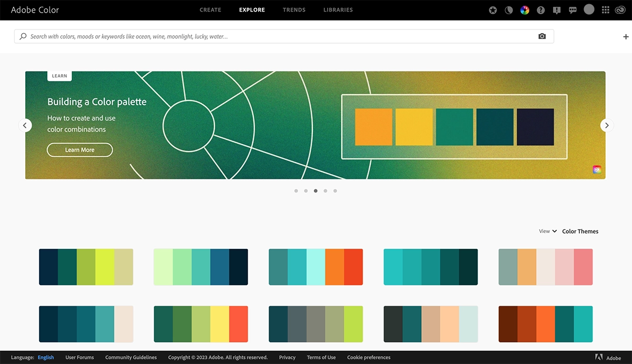Click the LEARN tag on the banner
This screenshot has width=632, height=364.
(x=60, y=76)
